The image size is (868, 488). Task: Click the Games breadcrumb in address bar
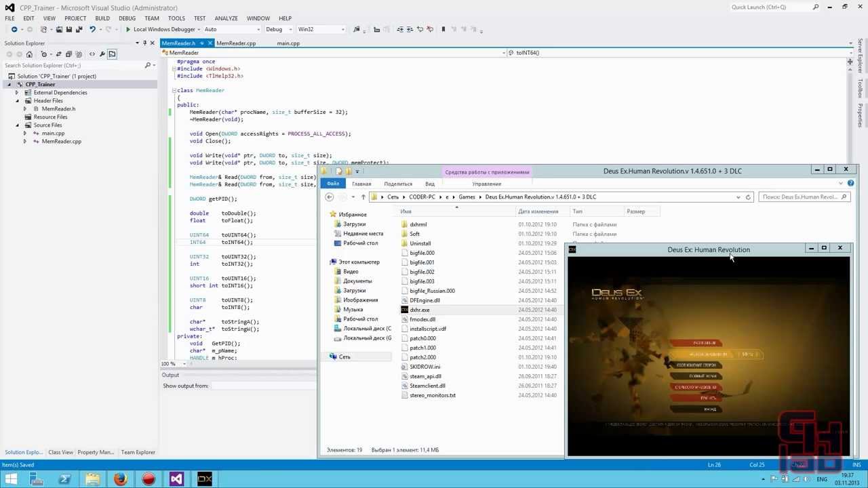[x=467, y=197]
